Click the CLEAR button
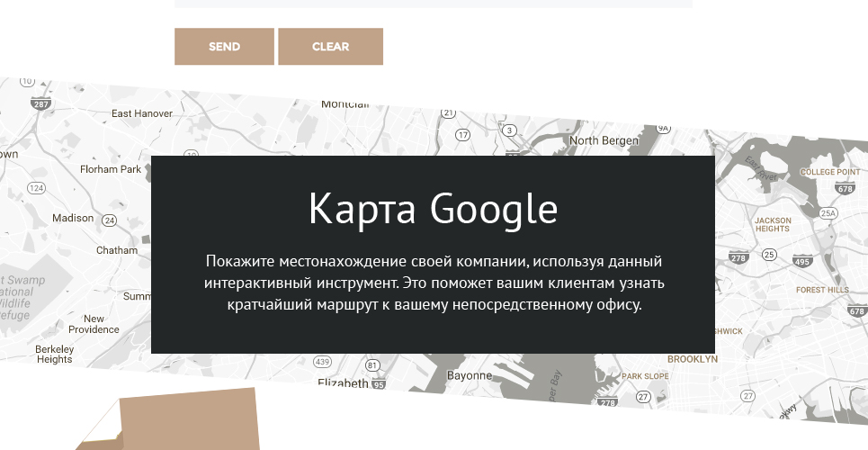Image resolution: width=868 pixels, height=450 pixels. 330,47
